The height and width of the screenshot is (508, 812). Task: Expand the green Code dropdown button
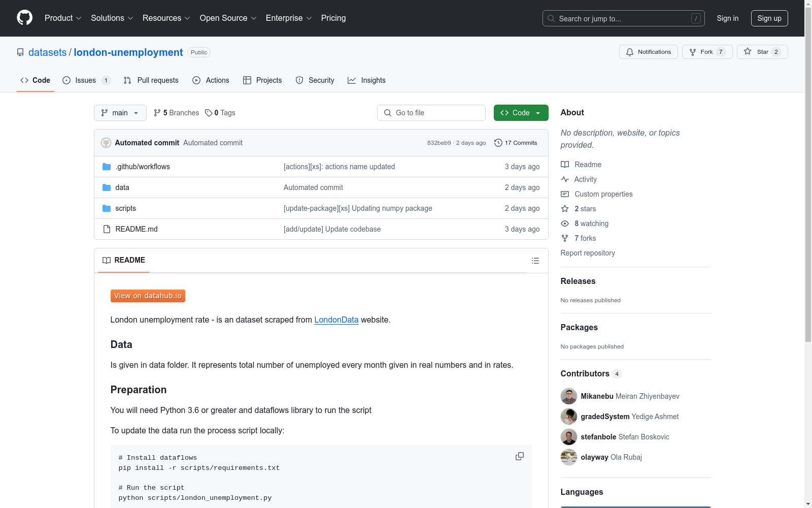(521, 113)
